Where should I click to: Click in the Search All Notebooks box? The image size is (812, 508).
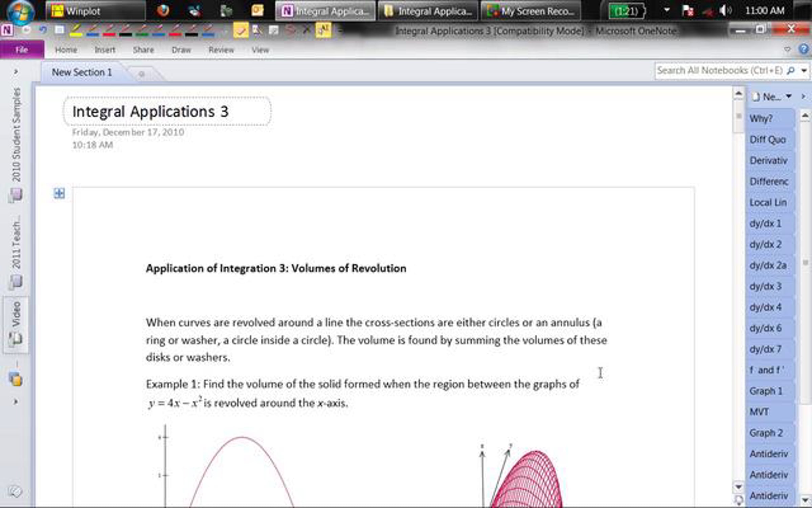[720, 70]
